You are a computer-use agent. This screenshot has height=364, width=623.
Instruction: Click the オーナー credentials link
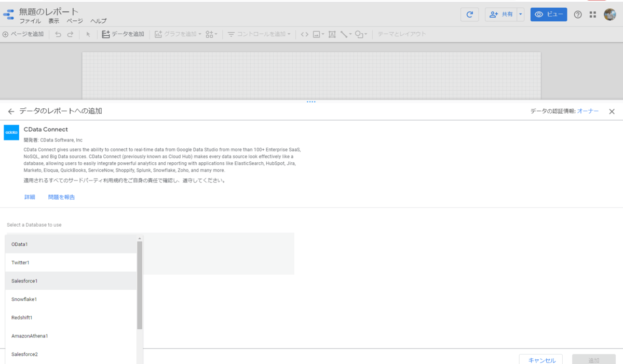(588, 111)
